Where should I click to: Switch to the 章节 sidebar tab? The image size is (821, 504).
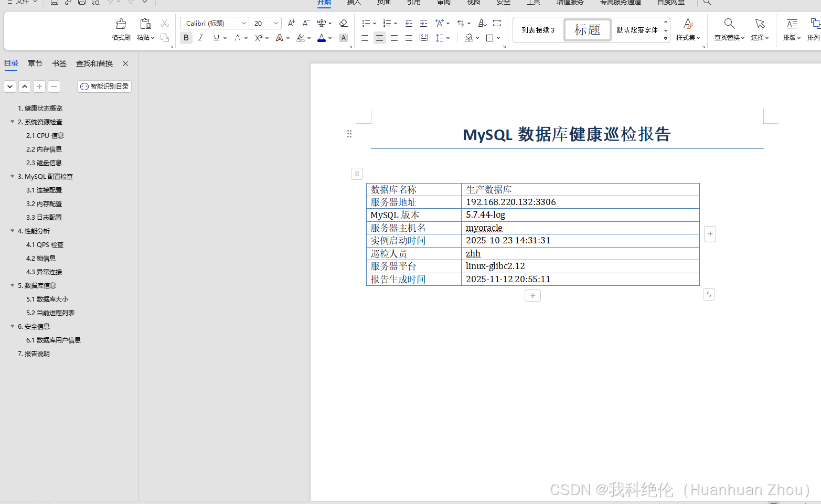pos(35,63)
